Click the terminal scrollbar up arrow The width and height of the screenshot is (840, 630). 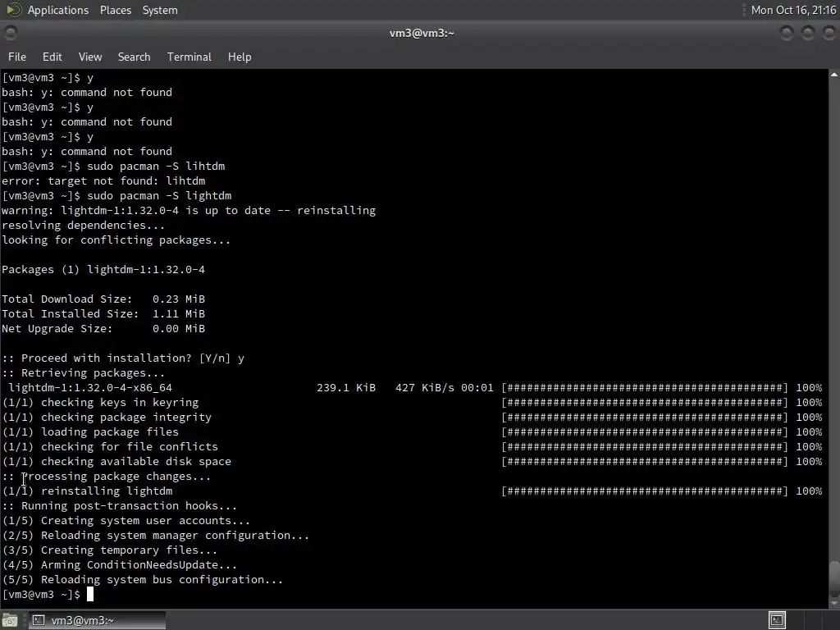click(x=834, y=75)
